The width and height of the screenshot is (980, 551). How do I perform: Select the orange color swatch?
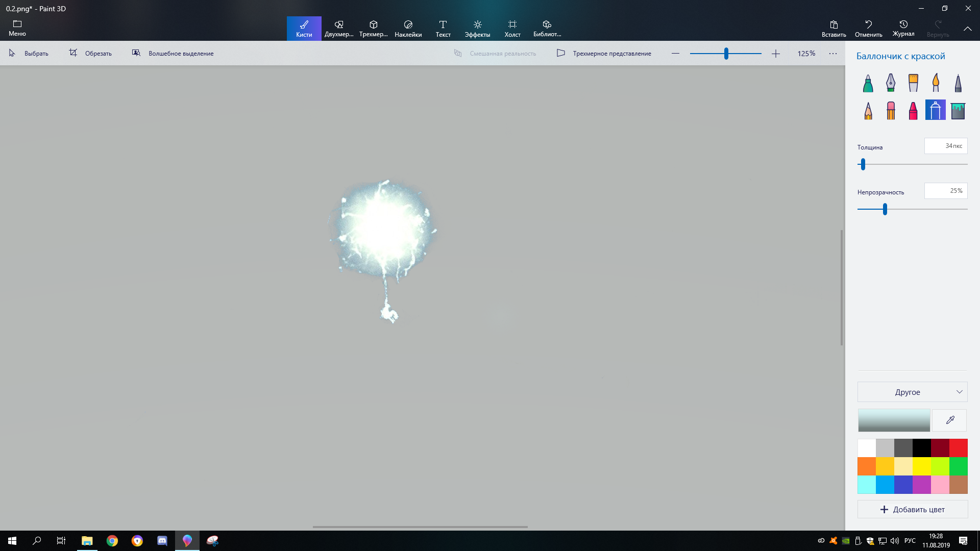coord(867,466)
